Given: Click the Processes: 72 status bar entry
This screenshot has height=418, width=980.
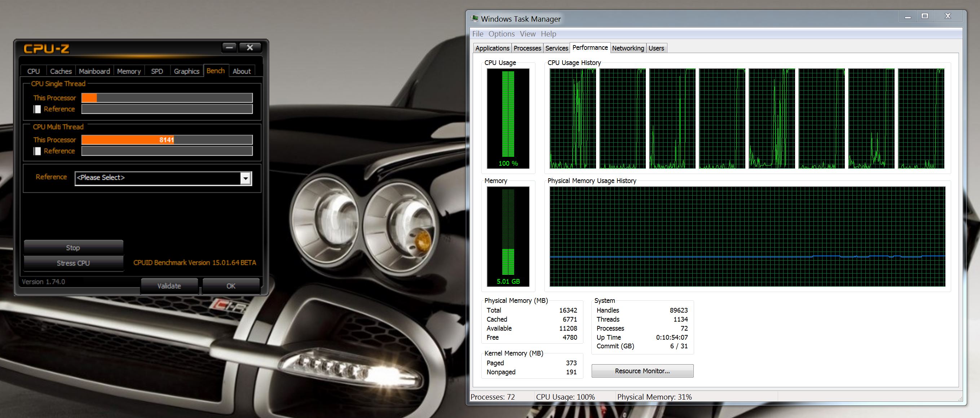Looking at the screenshot, I should pyautogui.click(x=493, y=397).
